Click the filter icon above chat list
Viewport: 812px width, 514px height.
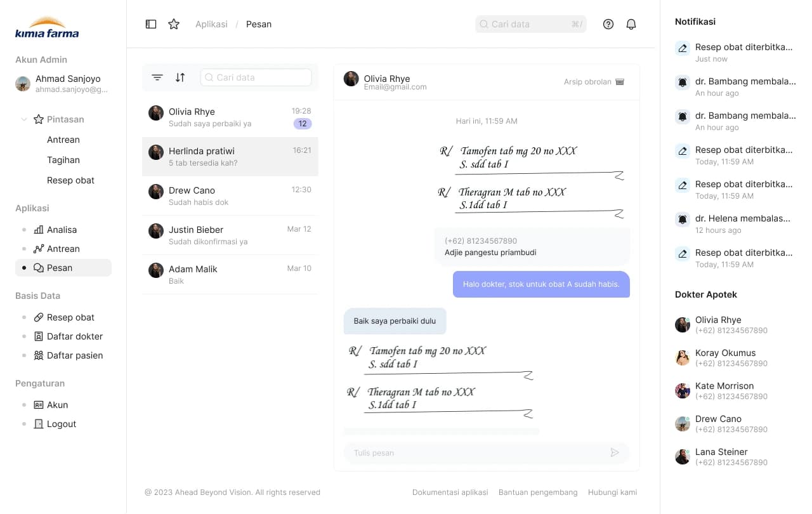click(157, 77)
